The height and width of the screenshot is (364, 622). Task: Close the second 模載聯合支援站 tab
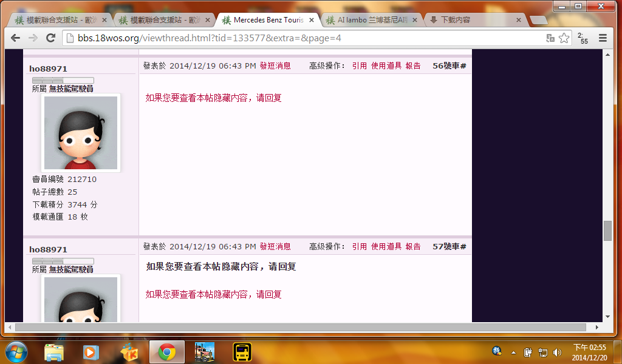point(208,20)
